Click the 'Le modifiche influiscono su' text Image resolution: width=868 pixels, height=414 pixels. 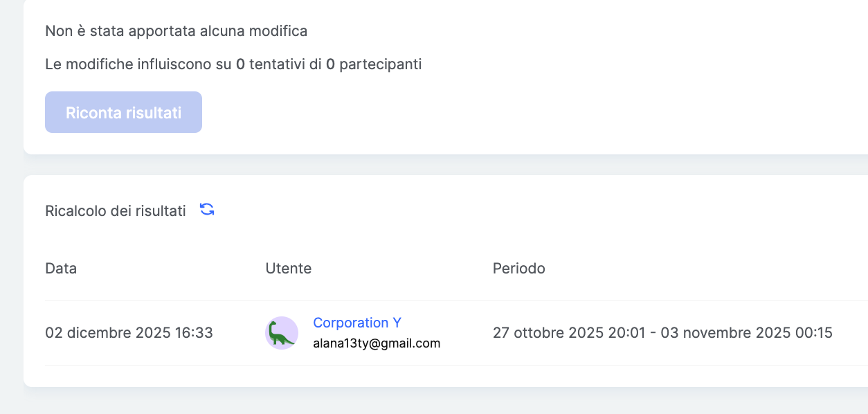pyautogui.click(x=138, y=64)
